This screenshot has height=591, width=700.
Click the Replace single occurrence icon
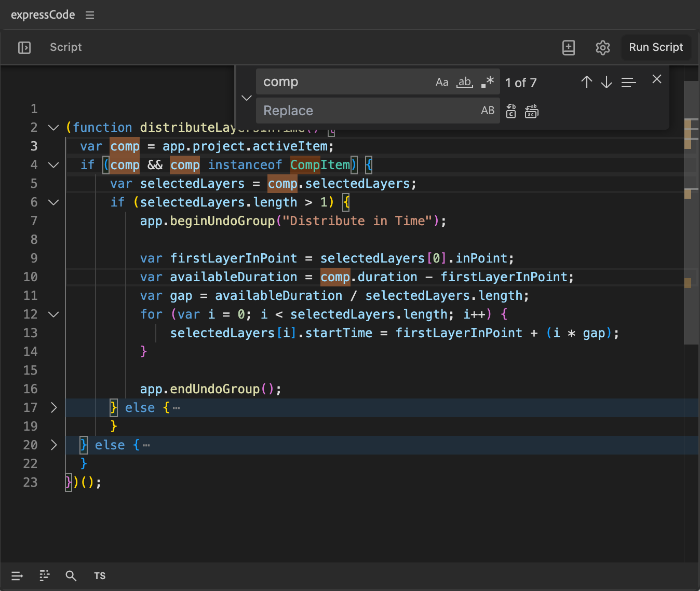(x=510, y=111)
